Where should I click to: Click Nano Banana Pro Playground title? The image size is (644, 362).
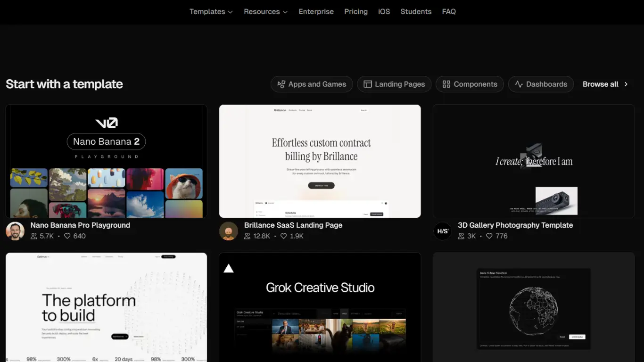(80, 225)
